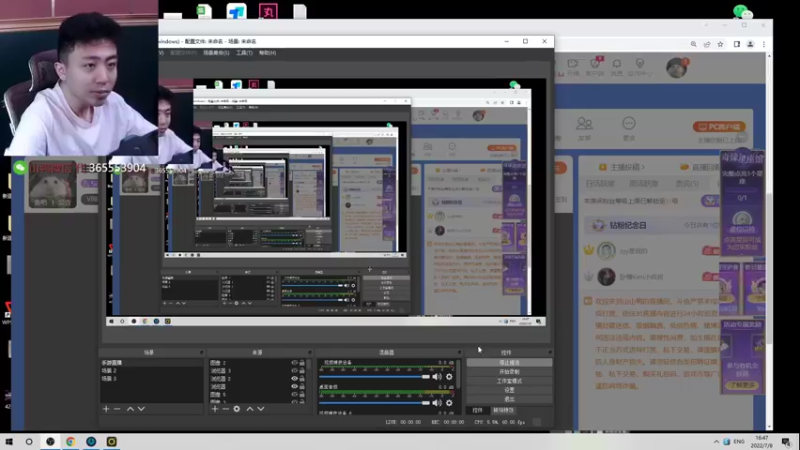The image size is (800, 450).
Task: Bookmark this page with the star icon
Action: [720, 44]
